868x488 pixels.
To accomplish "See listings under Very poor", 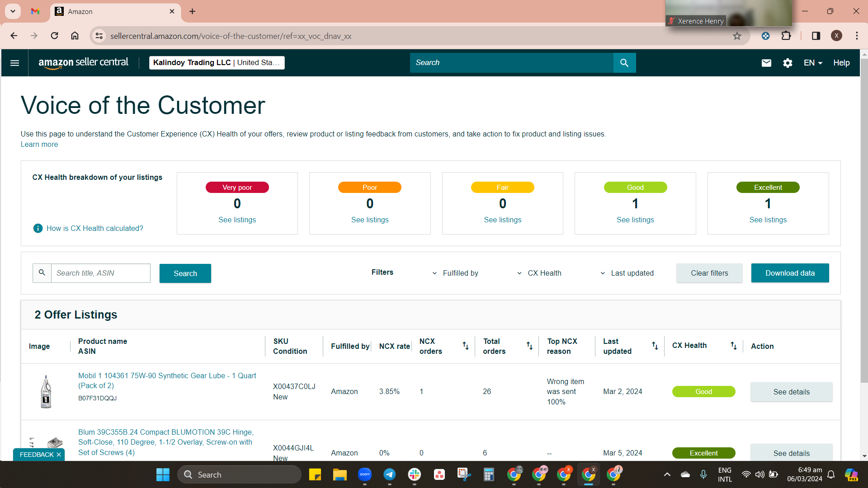I will 237,220.
